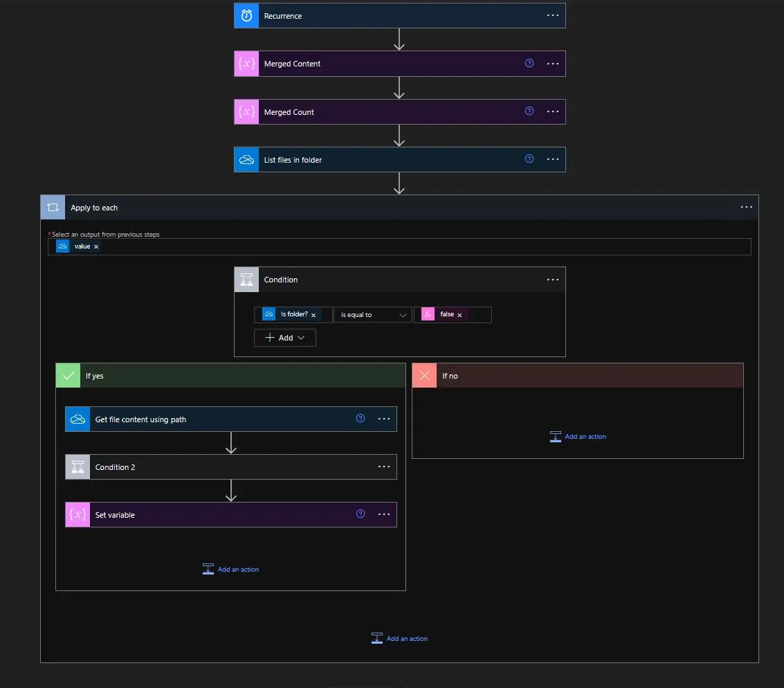Click the Apply to each loop icon
The width and height of the screenshot is (784, 688).
coord(53,207)
